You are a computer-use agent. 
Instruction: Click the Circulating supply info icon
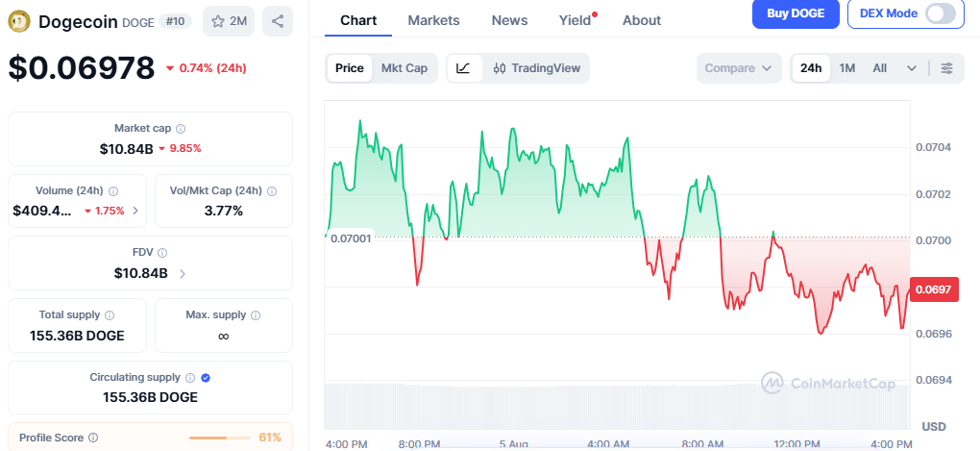click(x=190, y=378)
